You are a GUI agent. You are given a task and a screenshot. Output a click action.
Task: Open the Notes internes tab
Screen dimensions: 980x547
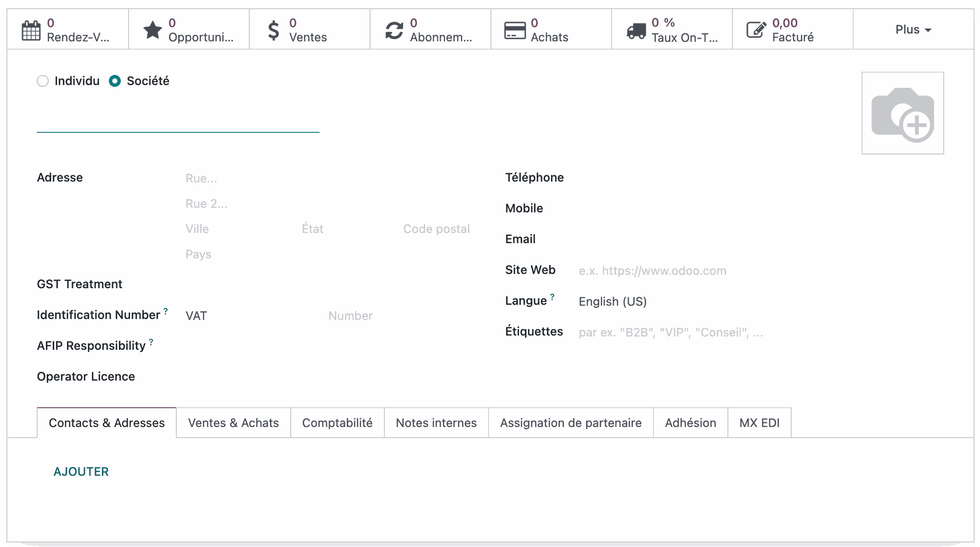tap(435, 422)
